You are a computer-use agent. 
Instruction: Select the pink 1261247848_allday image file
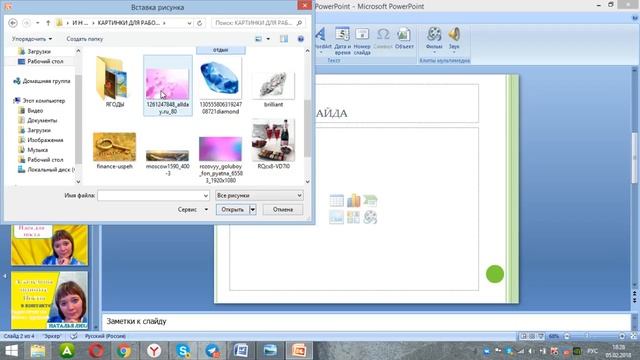coord(167,86)
